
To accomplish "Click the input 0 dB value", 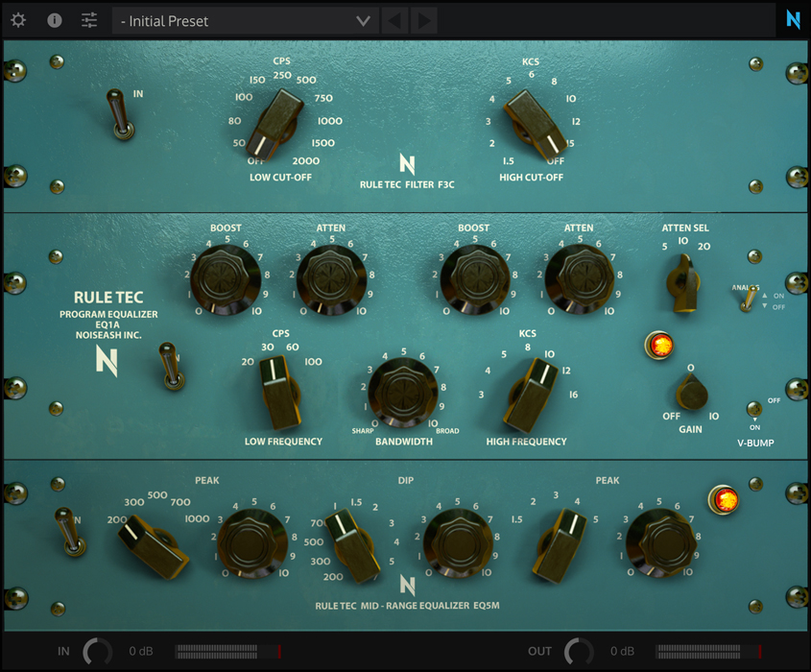I will pyautogui.click(x=141, y=651).
